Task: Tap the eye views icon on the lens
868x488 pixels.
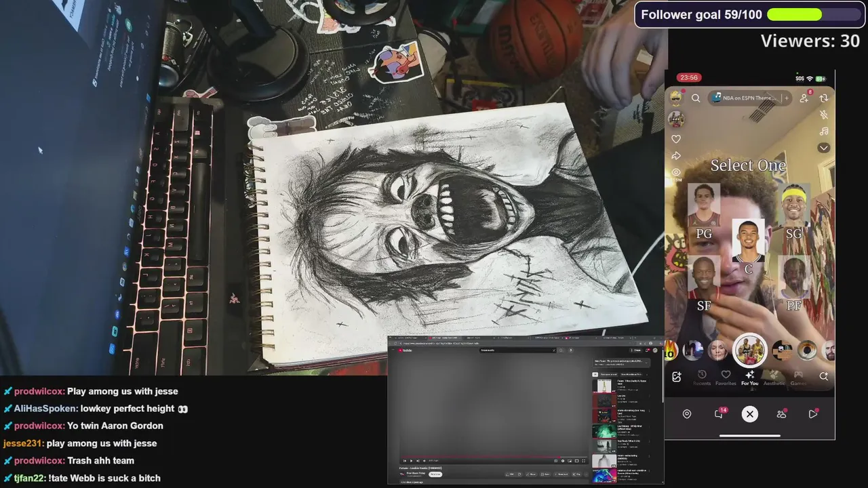Action: (676, 172)
